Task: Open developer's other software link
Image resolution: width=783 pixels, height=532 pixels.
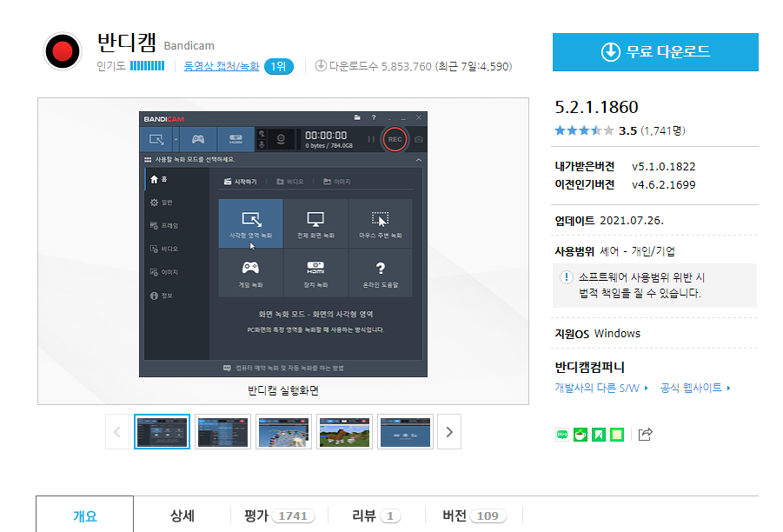Action: tap(601, 388)
